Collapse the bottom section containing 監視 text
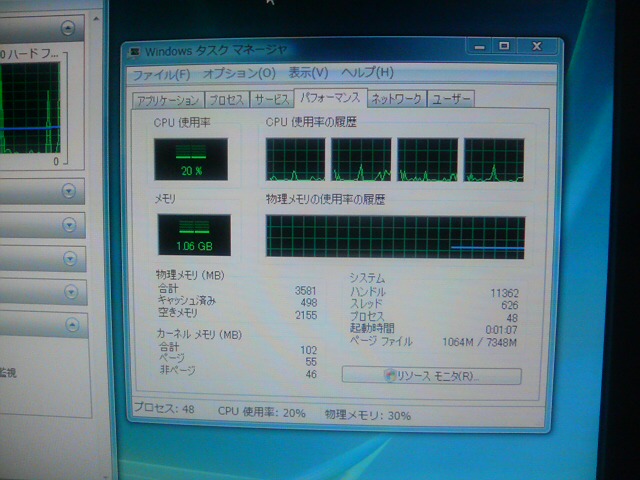This screenshot has width=640, height=480. pos(72,325)
